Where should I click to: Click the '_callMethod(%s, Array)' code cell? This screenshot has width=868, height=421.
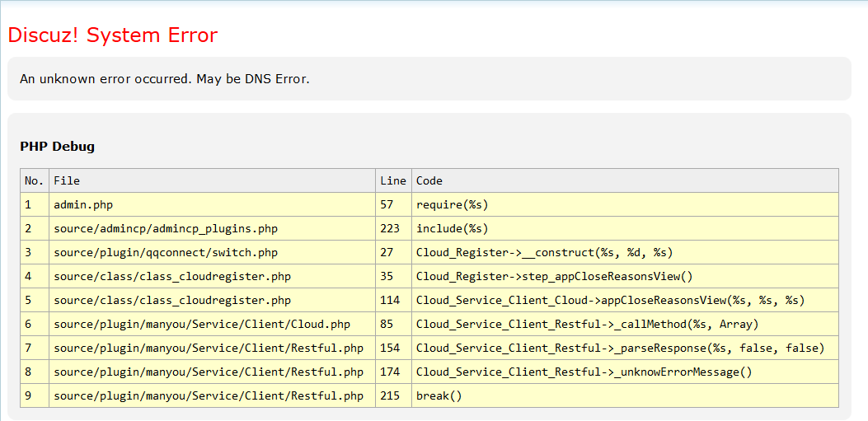(625, 324)
